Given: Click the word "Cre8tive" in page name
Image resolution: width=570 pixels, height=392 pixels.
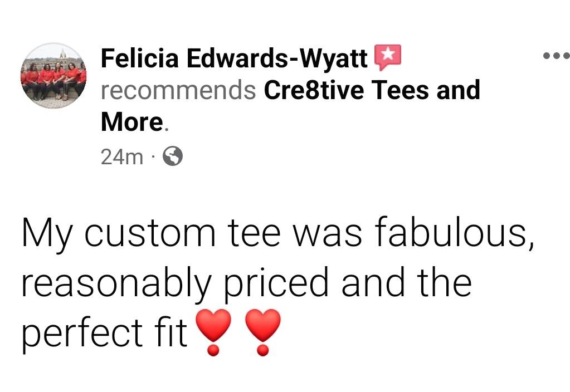Looking at the screenshot, I should 314,90.
